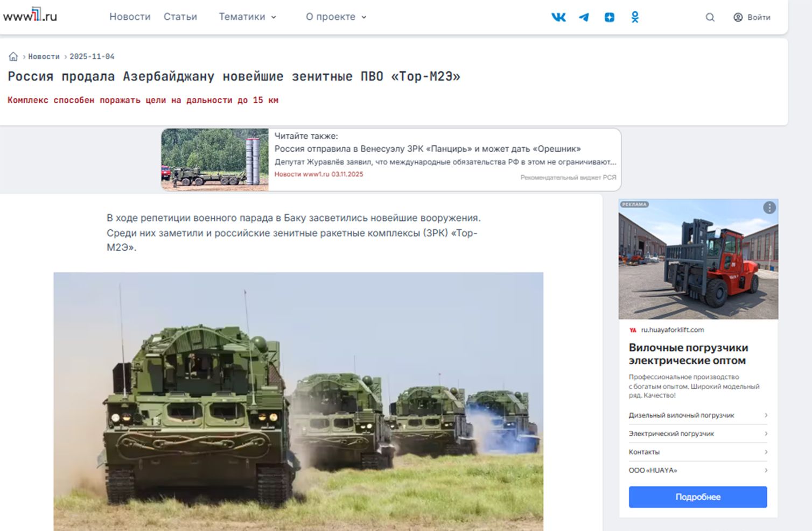The width and height of the screenshot is (812, 531).
Task: Go to the Статьи menu section
Action: click(180, 17)
